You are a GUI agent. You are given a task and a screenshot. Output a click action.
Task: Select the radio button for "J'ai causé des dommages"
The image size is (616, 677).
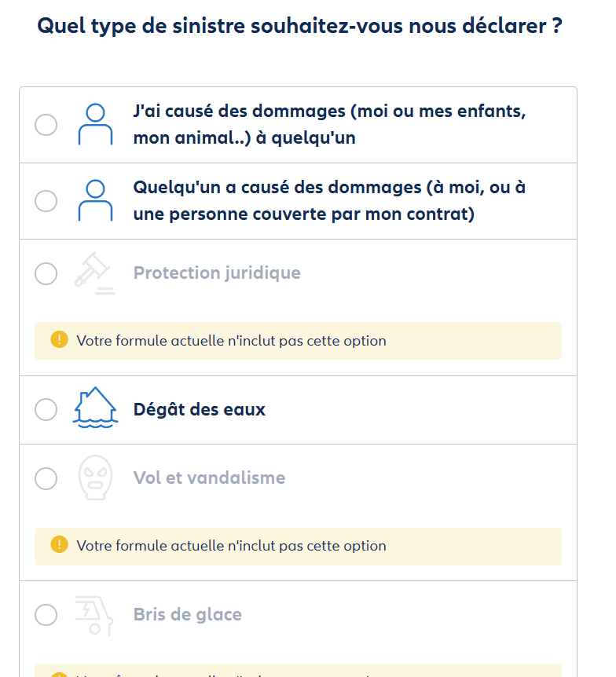(46, 124)
